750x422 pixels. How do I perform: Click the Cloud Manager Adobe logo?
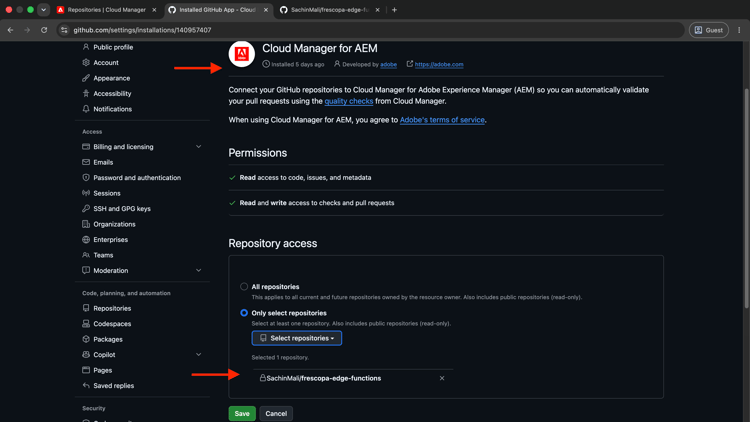(242, 54)
